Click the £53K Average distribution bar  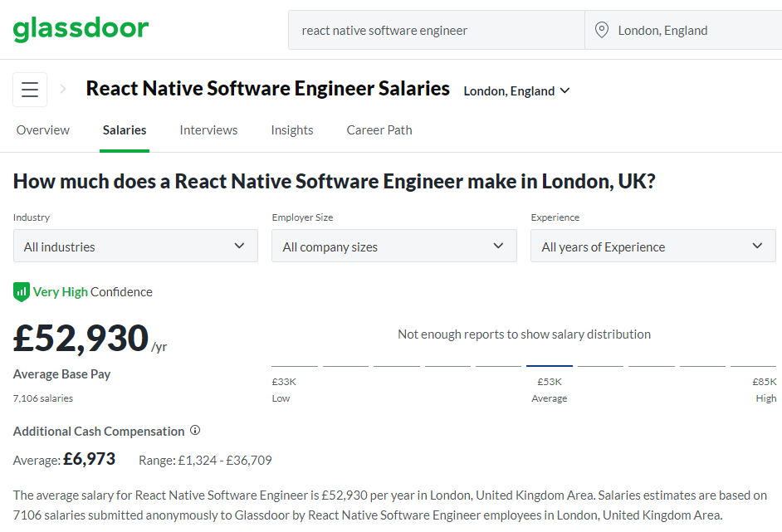click(549, 366)
